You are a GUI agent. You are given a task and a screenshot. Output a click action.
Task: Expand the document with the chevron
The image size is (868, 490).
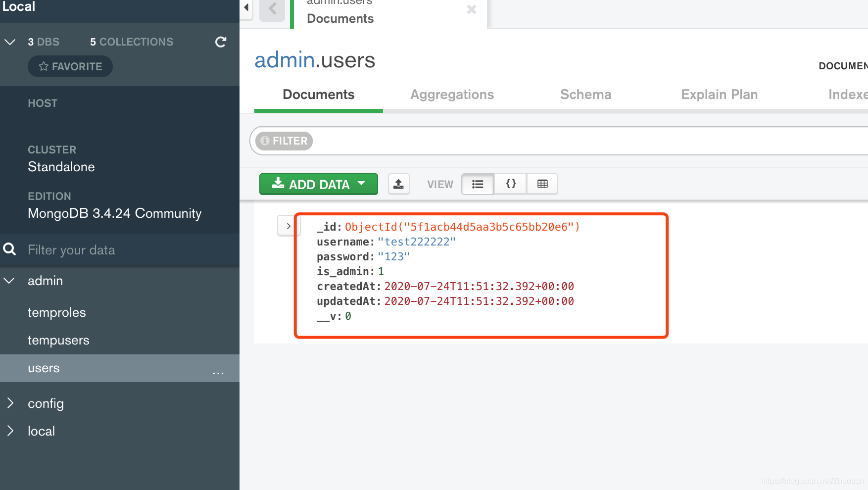(288, 226)
